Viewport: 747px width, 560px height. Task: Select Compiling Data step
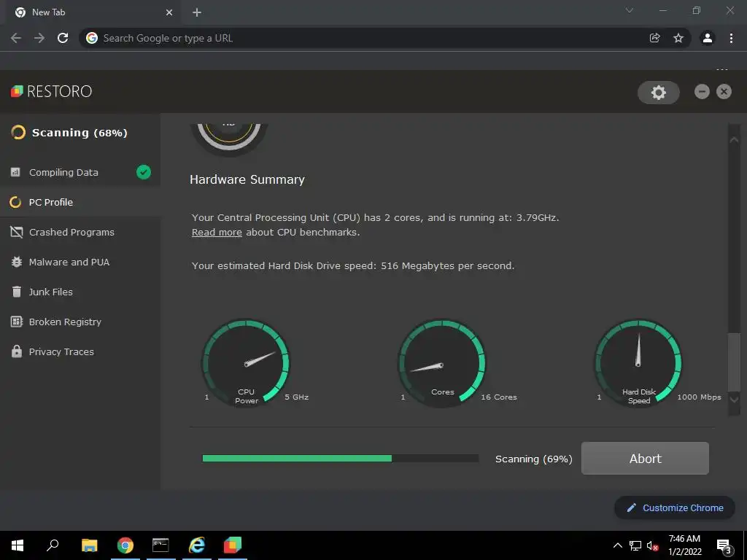80,172
